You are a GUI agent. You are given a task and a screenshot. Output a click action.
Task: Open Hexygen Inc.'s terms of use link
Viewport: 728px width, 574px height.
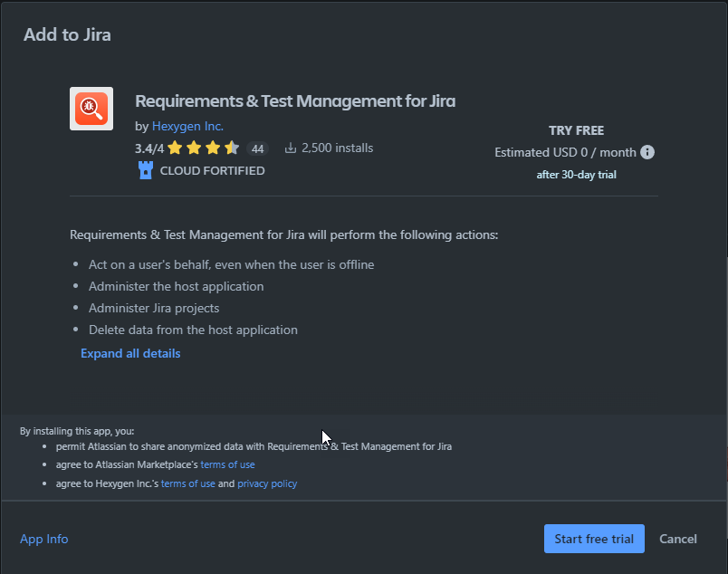point(187,483)
